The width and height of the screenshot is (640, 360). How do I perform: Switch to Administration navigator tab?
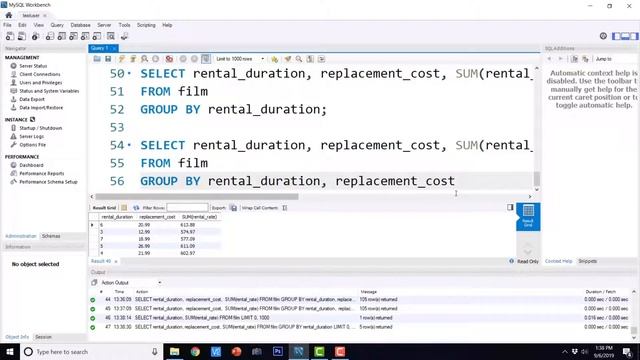tap(21, 236)
